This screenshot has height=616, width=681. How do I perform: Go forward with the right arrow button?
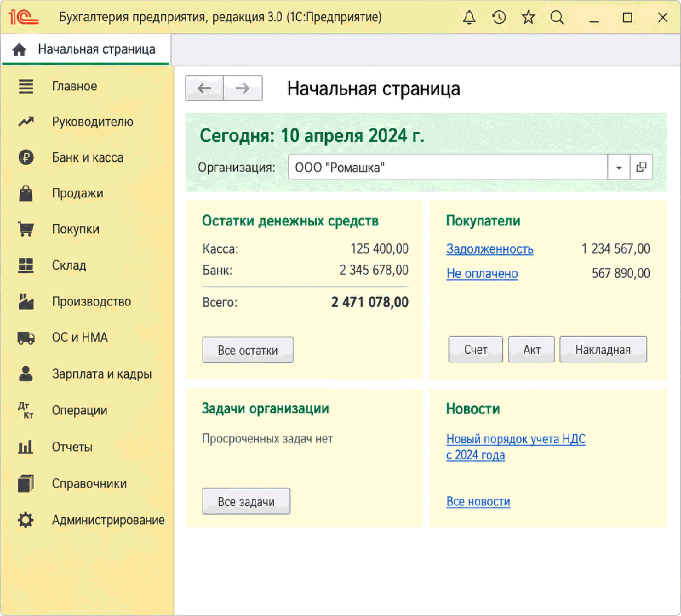tap(243, 88)
